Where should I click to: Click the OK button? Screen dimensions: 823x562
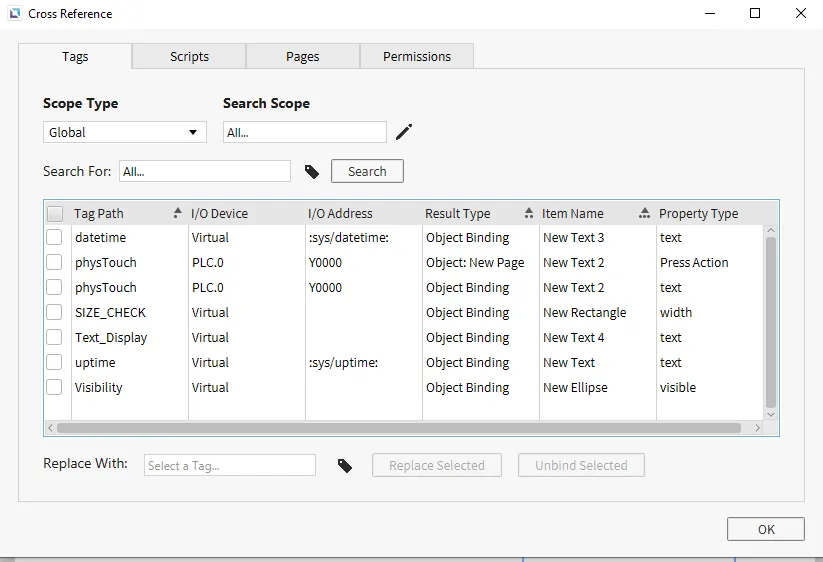pos(765,530)
